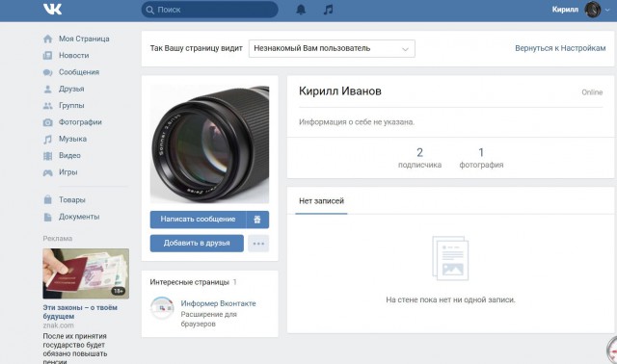
Task: Open Друзья in sidebar
Action: 71,89
